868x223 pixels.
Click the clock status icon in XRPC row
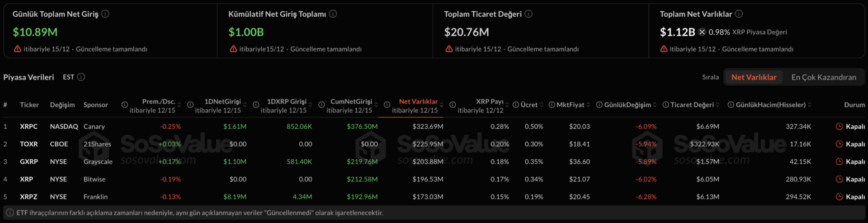pyautogui.click(x=839, y=126)
